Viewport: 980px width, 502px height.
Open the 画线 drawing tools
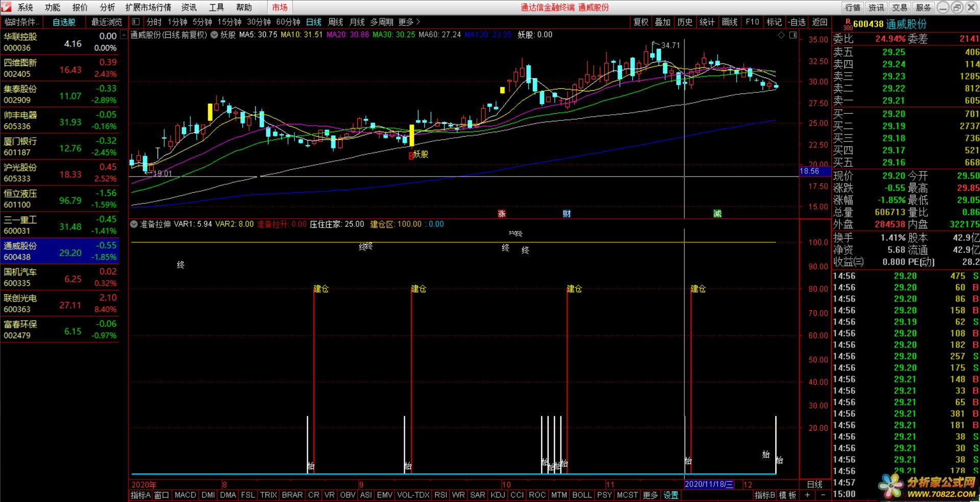[729, 22]
